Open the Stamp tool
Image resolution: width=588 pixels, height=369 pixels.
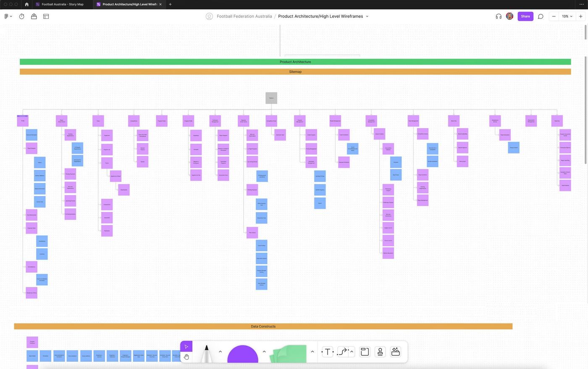tap(380, 352)
